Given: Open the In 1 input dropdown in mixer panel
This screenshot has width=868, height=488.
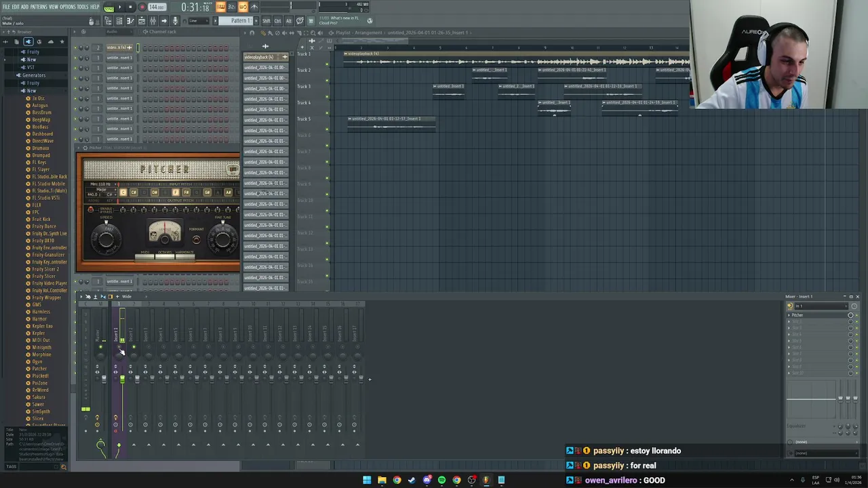Looking at the screenshot, I should click(x=821, y=306).
